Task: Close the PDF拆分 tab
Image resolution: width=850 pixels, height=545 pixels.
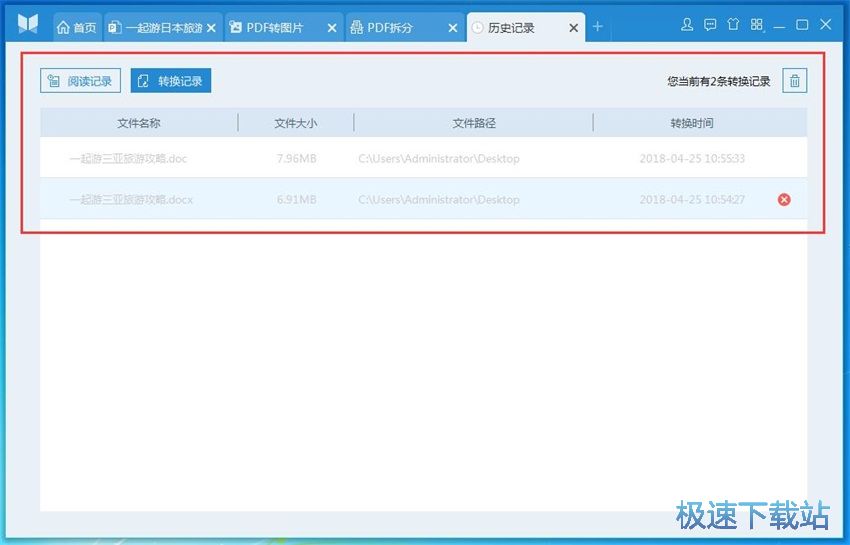Action: click(x=453, y=28)
